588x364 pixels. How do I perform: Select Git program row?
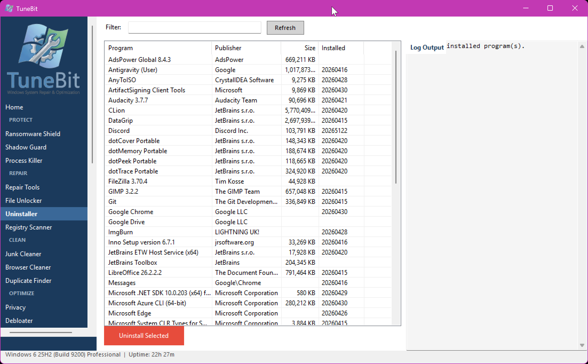[x=248, y=201]
